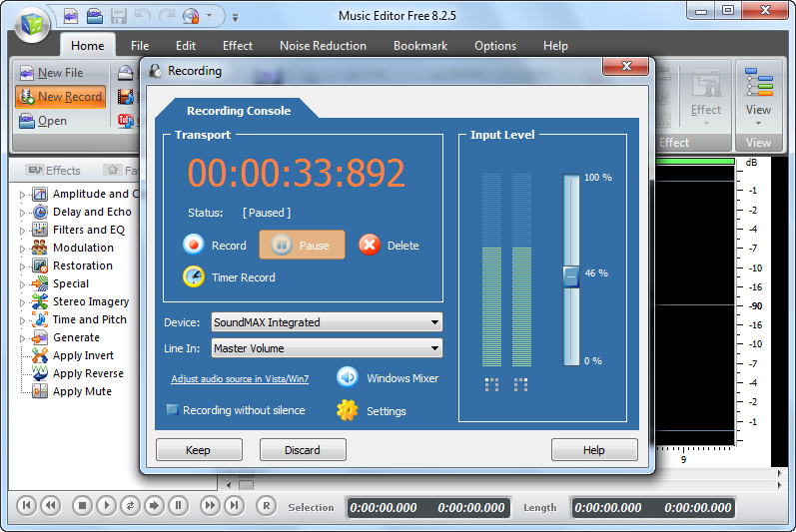Open the Noise Reduction ribbon tab

point(323,46)
